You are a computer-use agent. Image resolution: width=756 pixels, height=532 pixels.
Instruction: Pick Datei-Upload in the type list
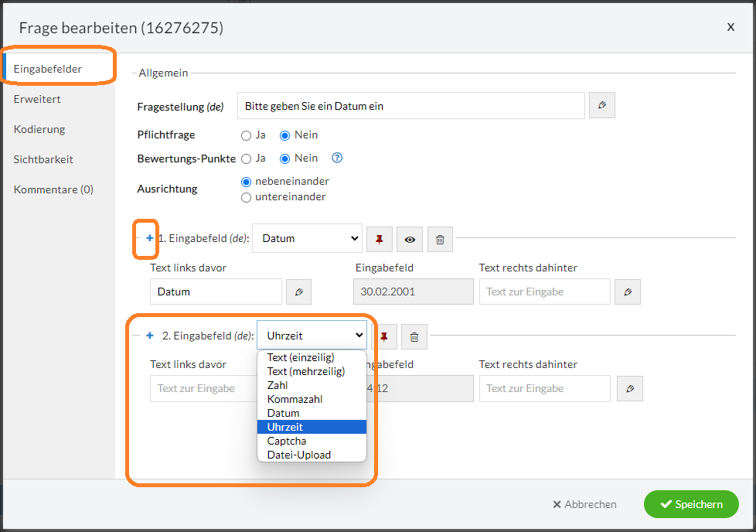[x=298, y=455]
